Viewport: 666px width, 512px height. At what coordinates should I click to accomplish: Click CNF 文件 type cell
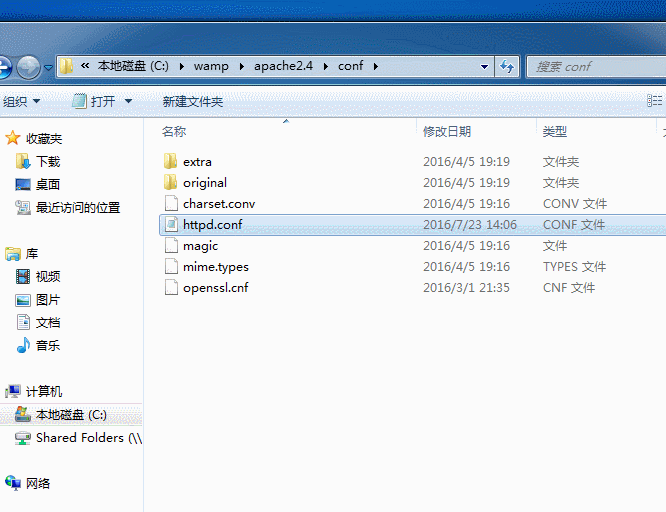coord(569,288)
